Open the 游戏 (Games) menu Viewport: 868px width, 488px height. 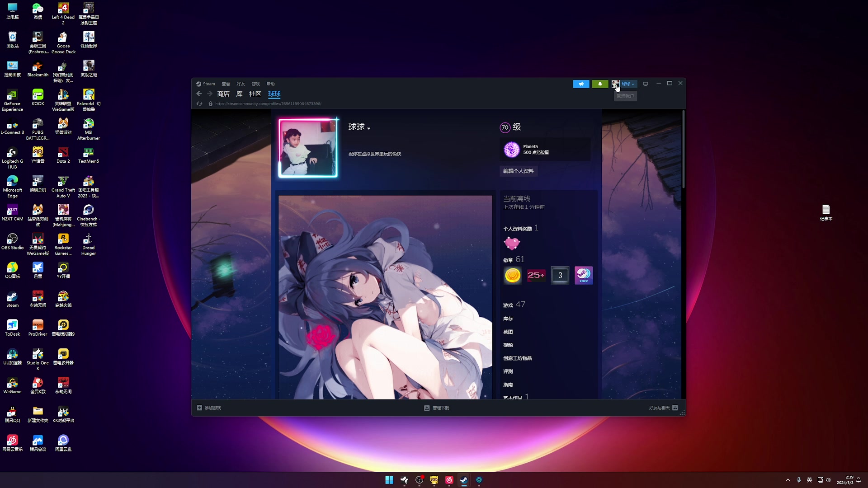(256, 84)
